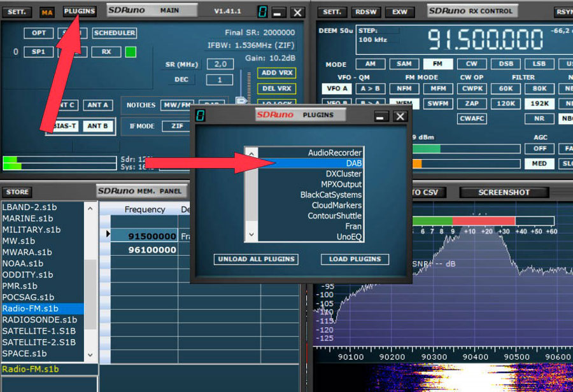Click the 91.500.000 frequency display
Image resolution: width=573 pixels, height=392 pixels.
point(485,39)
